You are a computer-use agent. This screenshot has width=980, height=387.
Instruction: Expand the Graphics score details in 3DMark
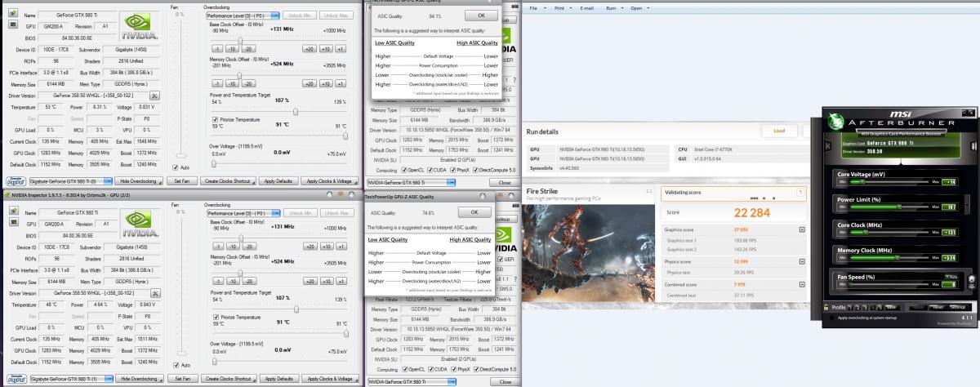[x=801, y=229]
